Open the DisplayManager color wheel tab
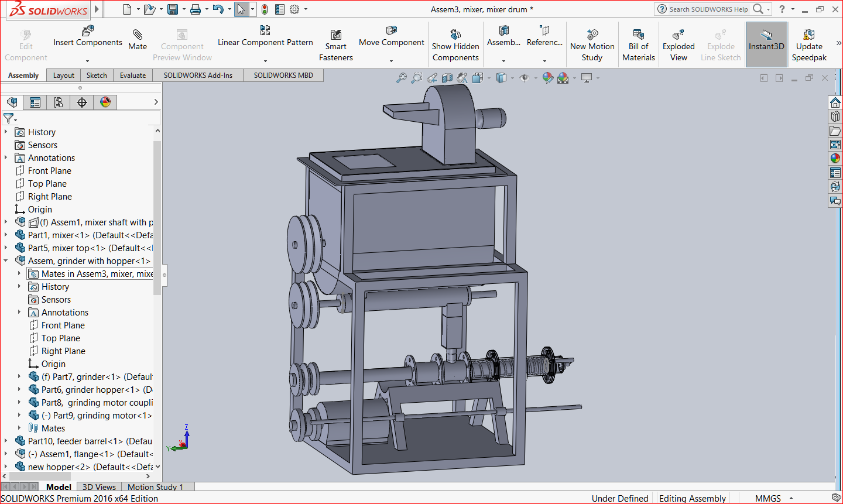This screenshot has width=843, height=504. point(105,102)
